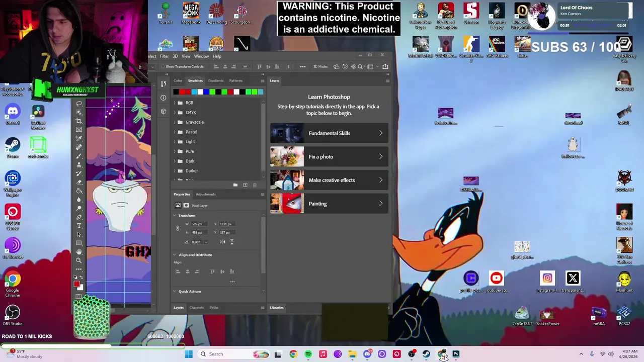
Task: Select the Frame tool in Photoshop
Action: coord(79,130)
